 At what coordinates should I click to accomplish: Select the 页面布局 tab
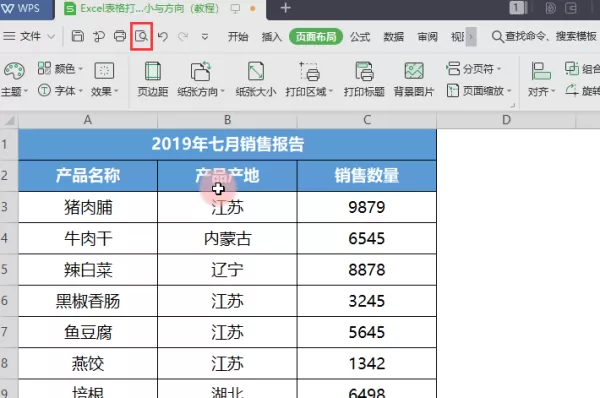pyautogui.click(x=316, y=37)
